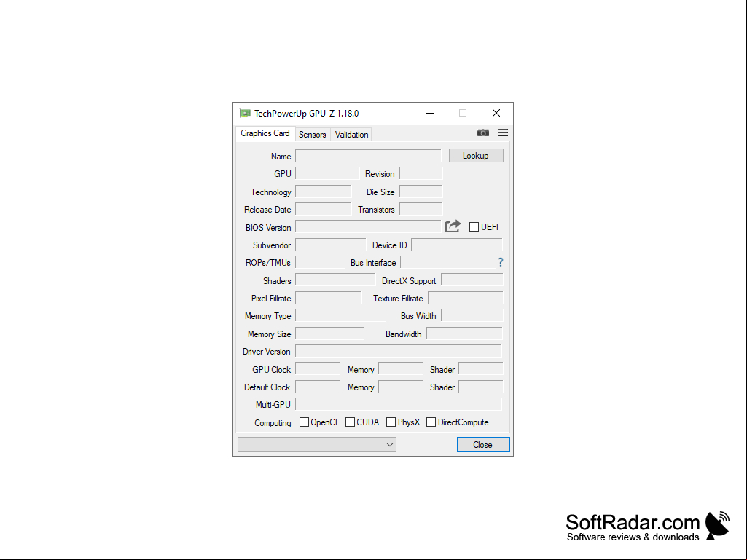
Task: Click the Bus Width field
Action: point(472,316)
